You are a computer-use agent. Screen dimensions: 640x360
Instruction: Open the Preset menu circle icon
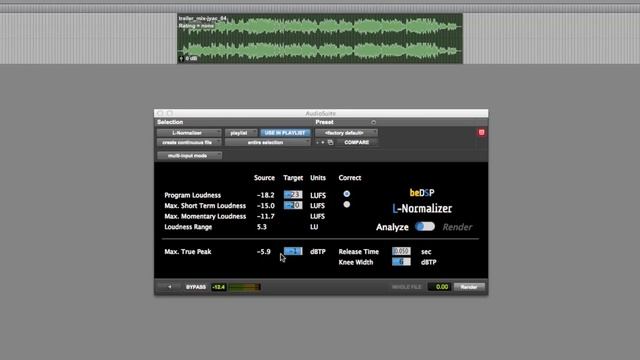[x=373, y=122]
